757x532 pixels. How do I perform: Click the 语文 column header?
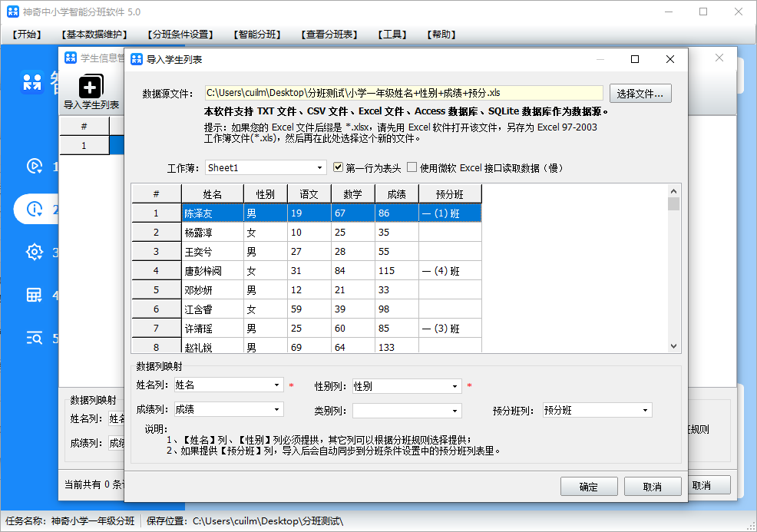point(309,194)
